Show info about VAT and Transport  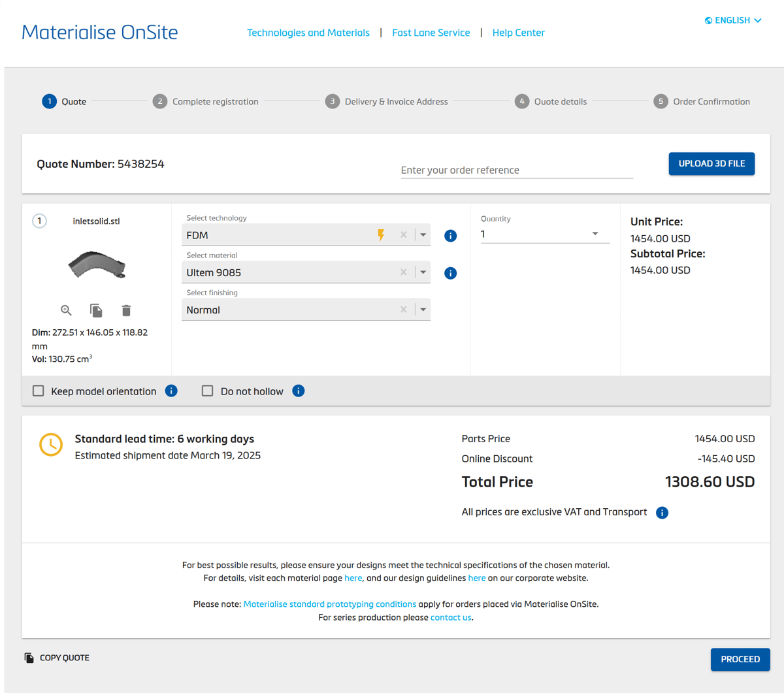[x=662, y=513]
